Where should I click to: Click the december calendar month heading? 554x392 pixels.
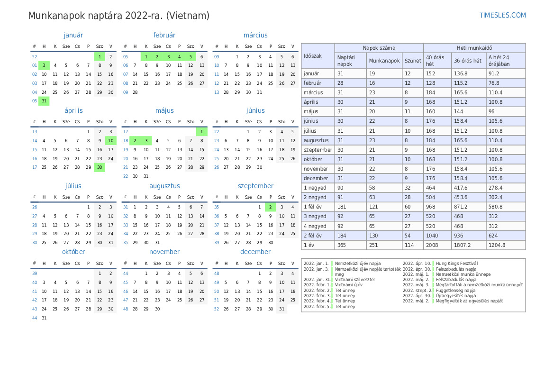pyautogui.click(x=255, y=252)
